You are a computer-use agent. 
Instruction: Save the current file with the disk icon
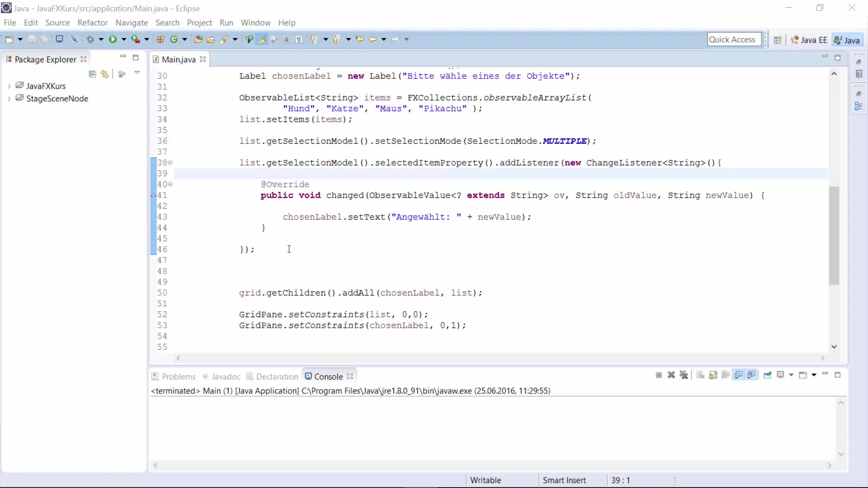click(x=32, y=39)
